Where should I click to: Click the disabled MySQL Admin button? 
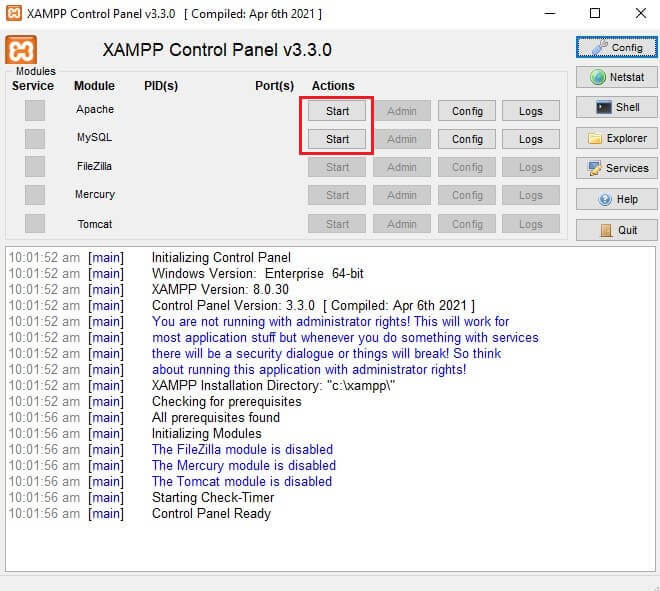402,139
